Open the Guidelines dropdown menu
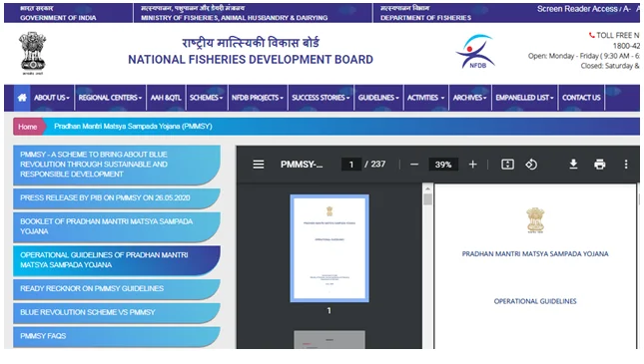Image resolution: width=644 pixels, height=364 pixels. (378, 98)
